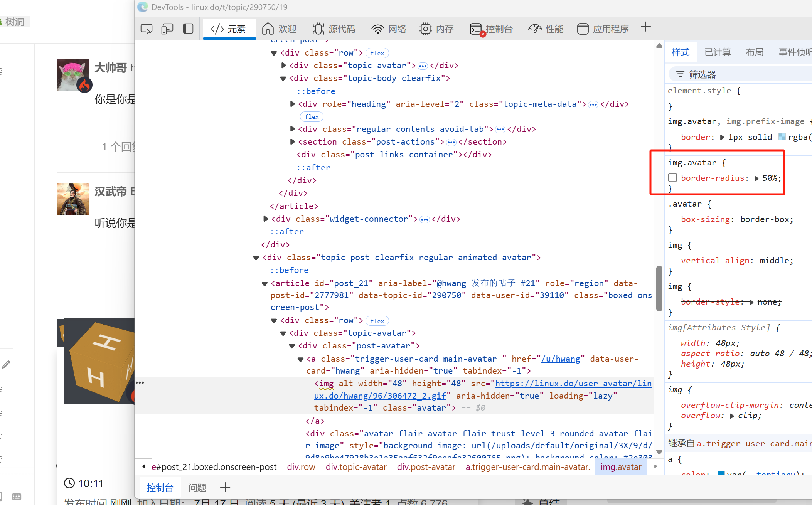Expand the post-actions section node
This screenshot has width=812, height=505.
pos(292,142)
